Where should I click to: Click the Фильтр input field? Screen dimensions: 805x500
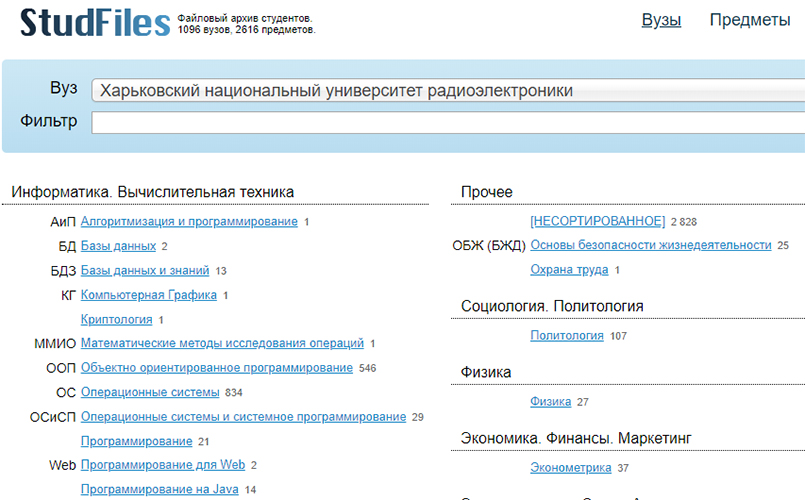pos(447,122)
